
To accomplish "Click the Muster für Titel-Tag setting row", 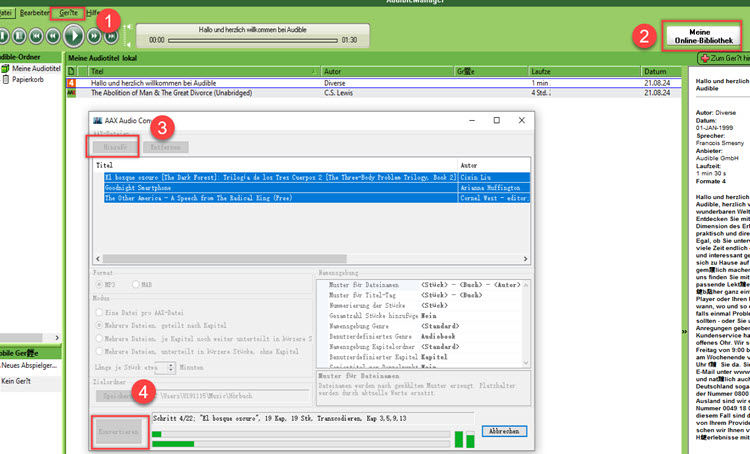I will [x=419, y=295].
